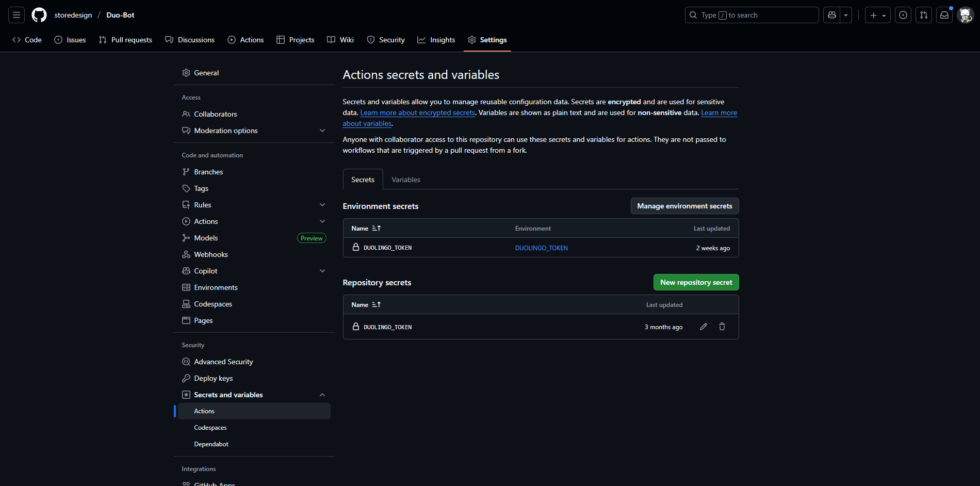The image size is (980, 486).
Task: Focus the search input field
Action: (x=752, y=15)
